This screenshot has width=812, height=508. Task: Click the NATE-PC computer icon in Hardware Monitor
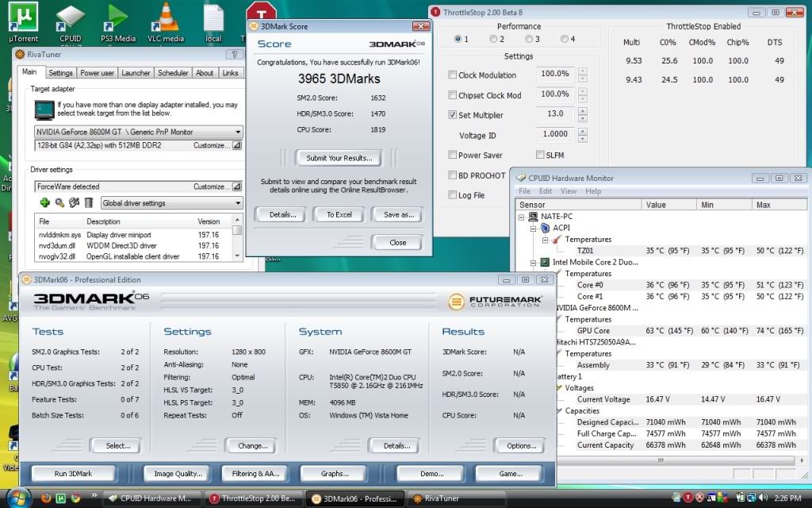click(533, 217)
